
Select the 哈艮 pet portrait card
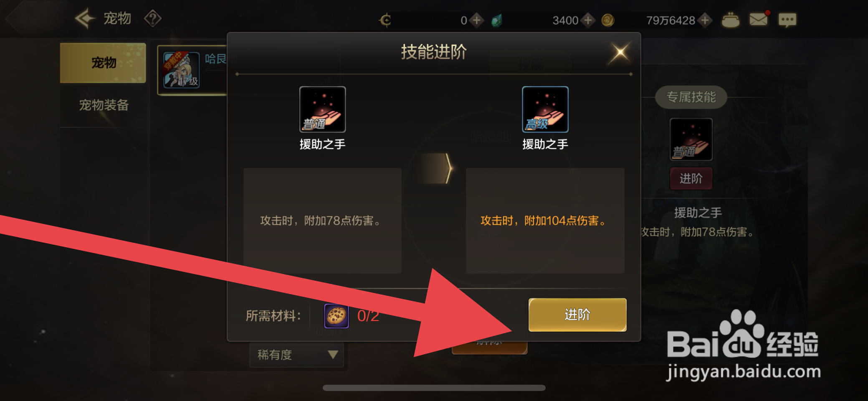[182, 70]
